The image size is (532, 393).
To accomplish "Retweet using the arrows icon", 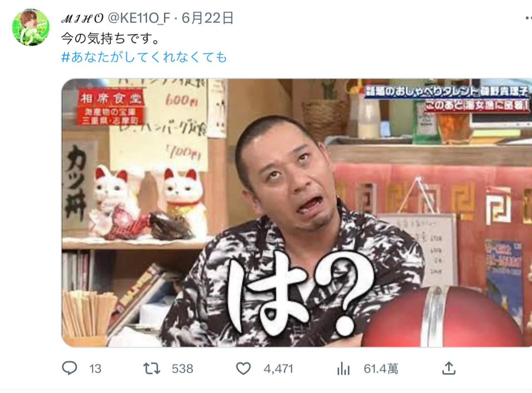I will [152, 368].
